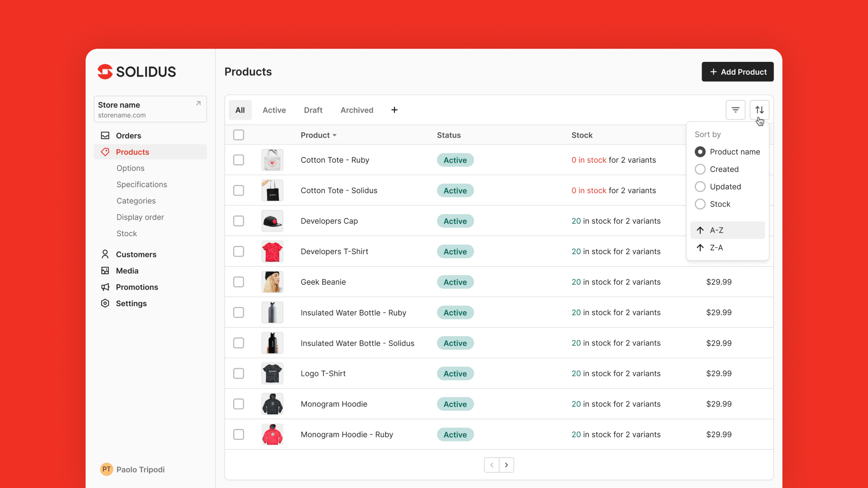Screen dimensions: 868x488
Task: Choose Z-A sort order
Action: click(716, 247)
